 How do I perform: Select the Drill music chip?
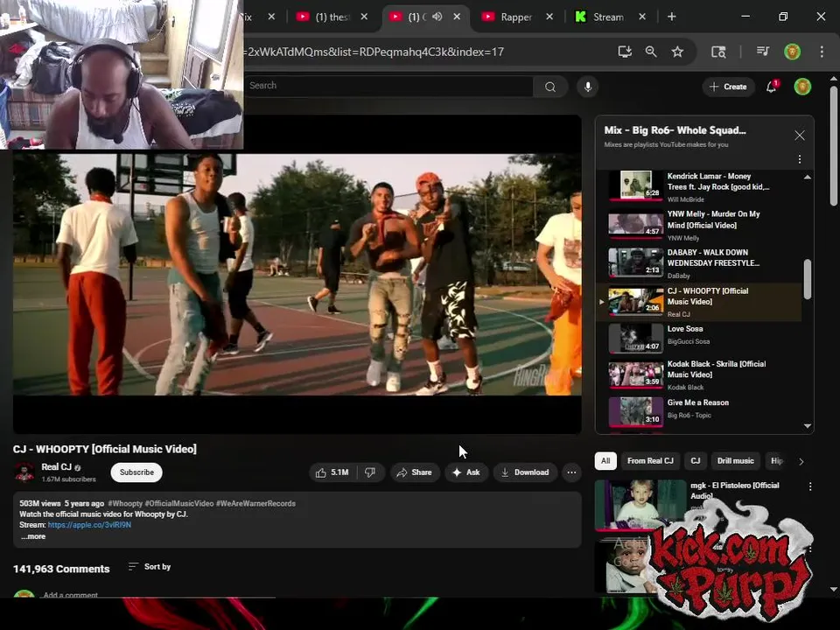click(x=736, y=461)
